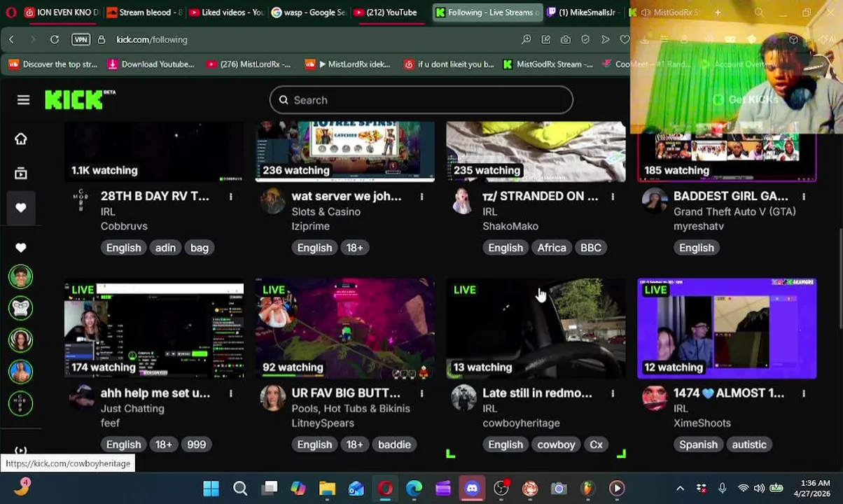This screenshot has height=504, width=843.
Task: Select the autistic tag
Action: click(x=749, y=444)
